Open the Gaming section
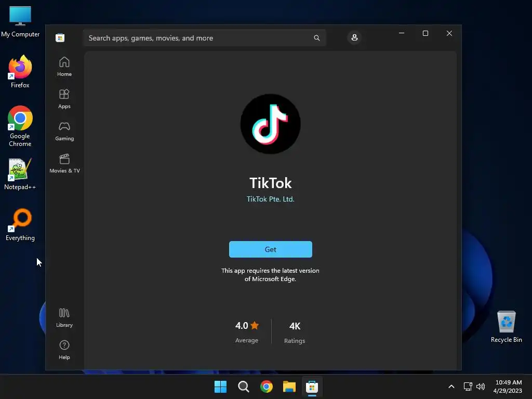The height and width of the screenshot is (399, 532). click(x=64, y=131)
